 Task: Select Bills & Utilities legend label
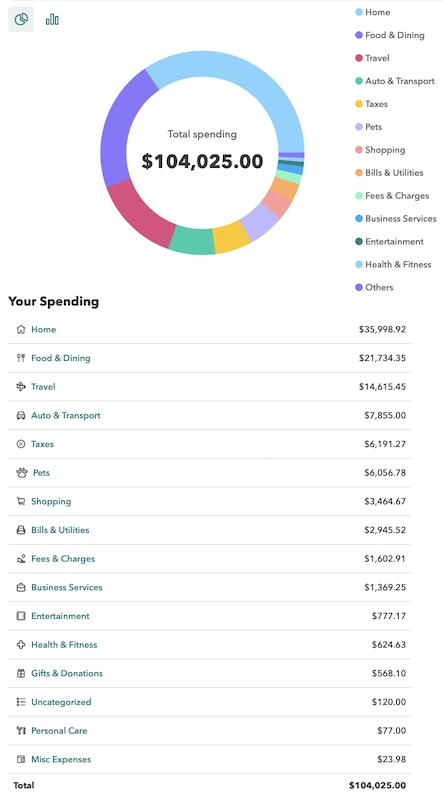[x=395, y=172]
